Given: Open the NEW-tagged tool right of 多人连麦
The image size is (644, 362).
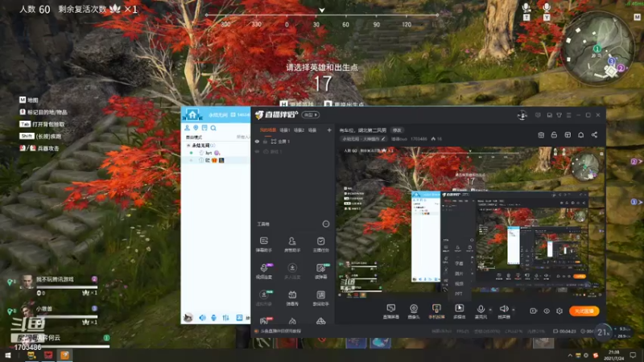Looking at the screenshot, I should (x=320, y=271).
